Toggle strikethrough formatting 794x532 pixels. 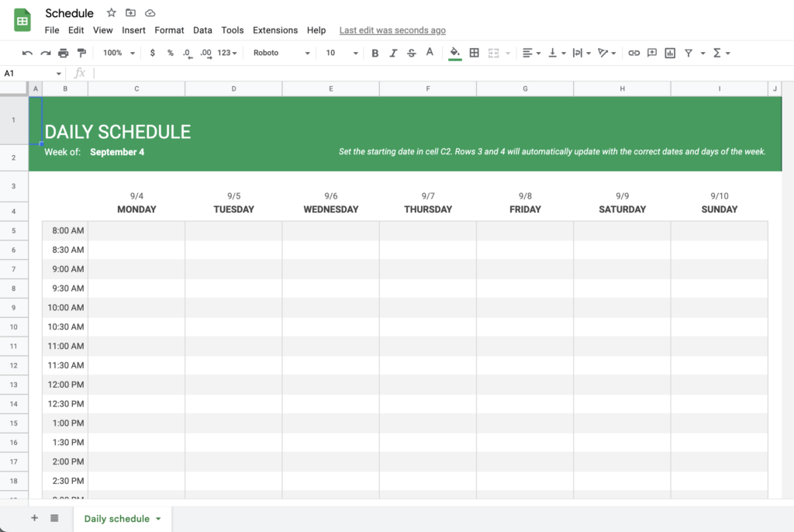[412, 53]
